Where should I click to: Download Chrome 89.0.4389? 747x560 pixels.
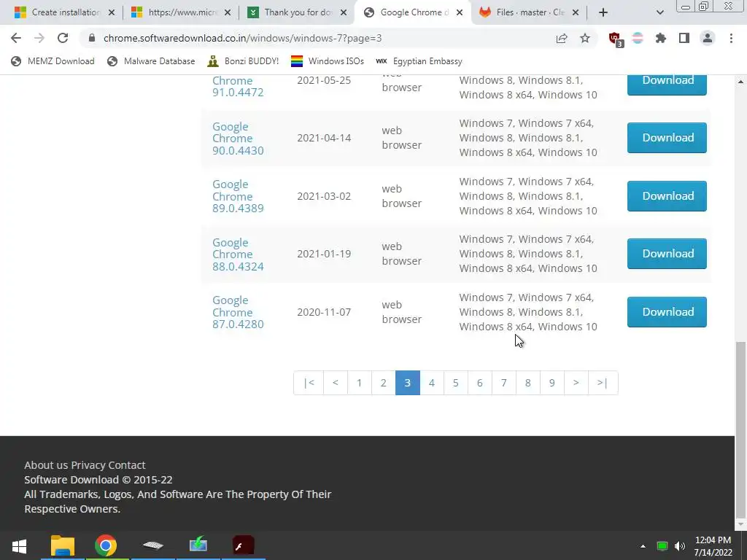click(667, 195)
